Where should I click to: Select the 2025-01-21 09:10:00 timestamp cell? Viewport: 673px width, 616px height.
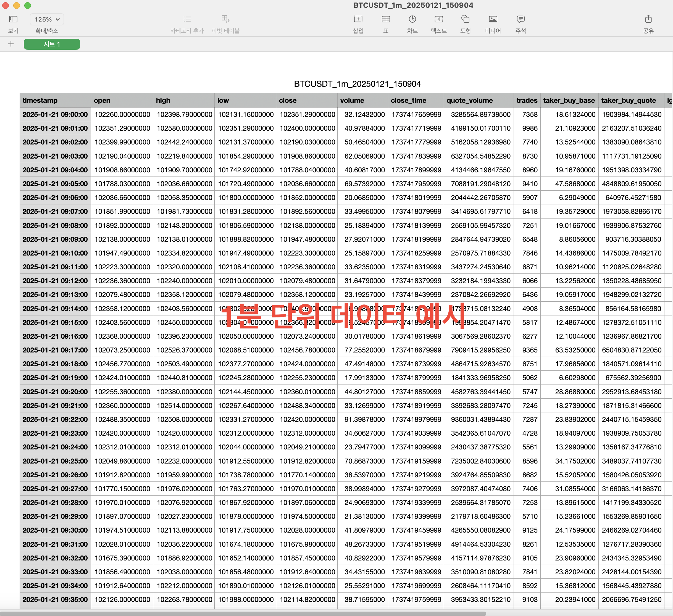[55, 253]
